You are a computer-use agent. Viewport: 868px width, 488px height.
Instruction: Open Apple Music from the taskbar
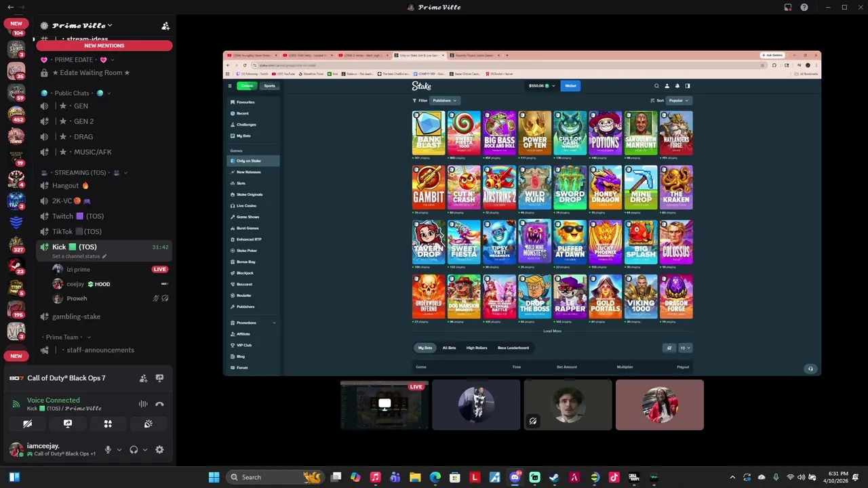pyautogui.click(x=376, y=477)
